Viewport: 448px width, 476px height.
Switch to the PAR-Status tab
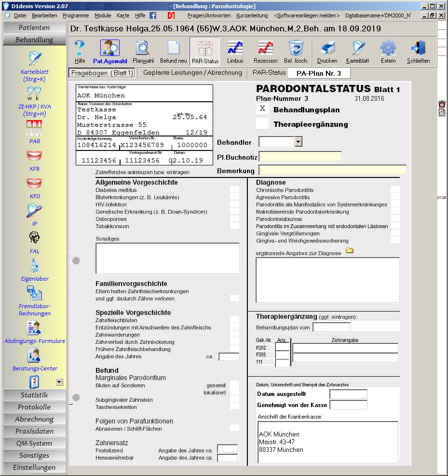coord(269,73)
